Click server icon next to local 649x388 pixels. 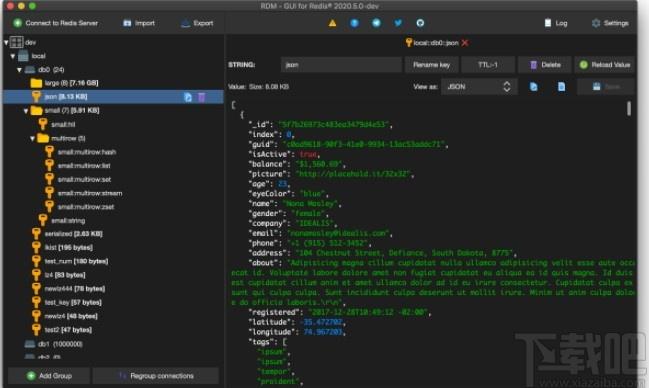click(23, 56)
